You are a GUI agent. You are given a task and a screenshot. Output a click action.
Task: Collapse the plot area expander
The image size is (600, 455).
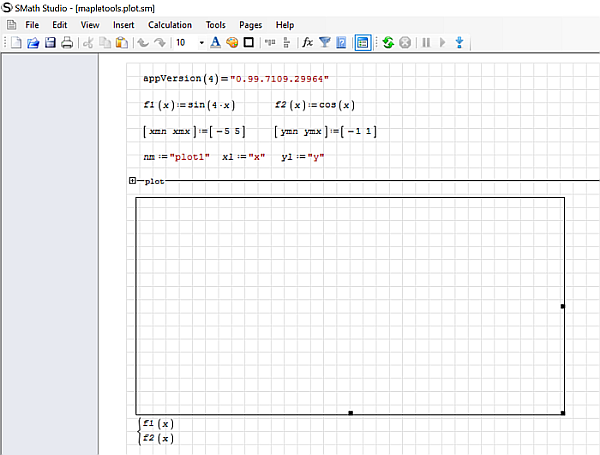[x=133, y=181]
